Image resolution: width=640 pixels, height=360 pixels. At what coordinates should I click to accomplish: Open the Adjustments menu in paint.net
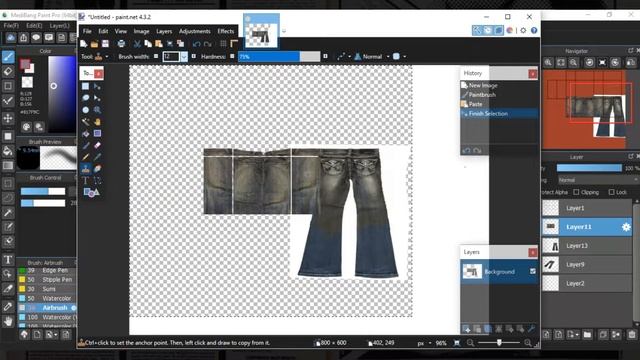[195, 31]
